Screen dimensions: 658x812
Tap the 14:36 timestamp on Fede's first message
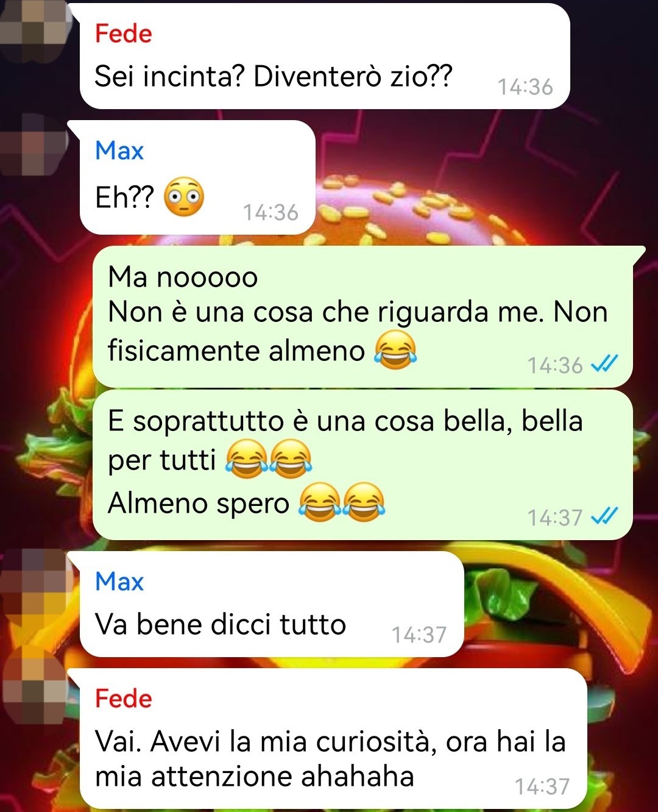point(525,87)
